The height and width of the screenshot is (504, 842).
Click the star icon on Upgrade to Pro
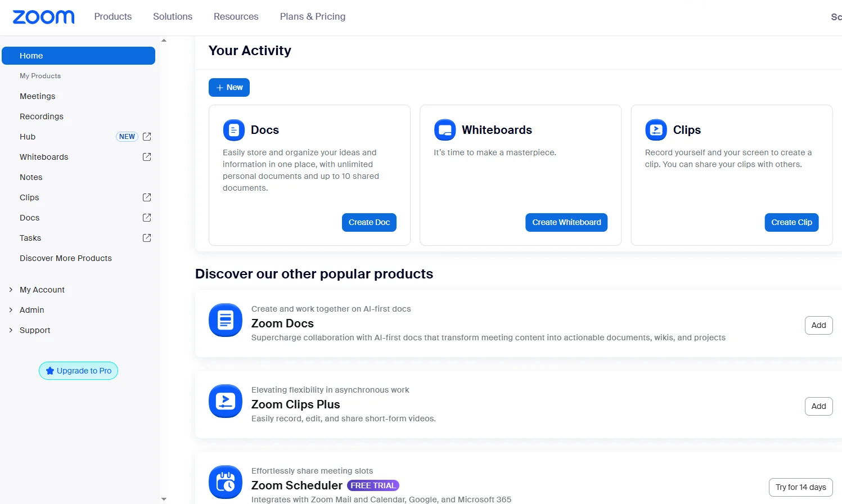click(51, 370)
